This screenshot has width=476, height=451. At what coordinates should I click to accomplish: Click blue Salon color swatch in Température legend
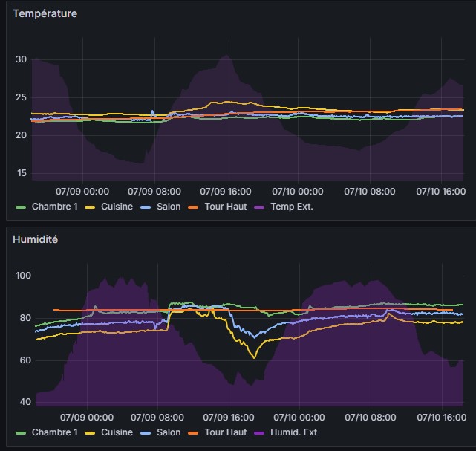pyautogui.click(x=146, y=207)
